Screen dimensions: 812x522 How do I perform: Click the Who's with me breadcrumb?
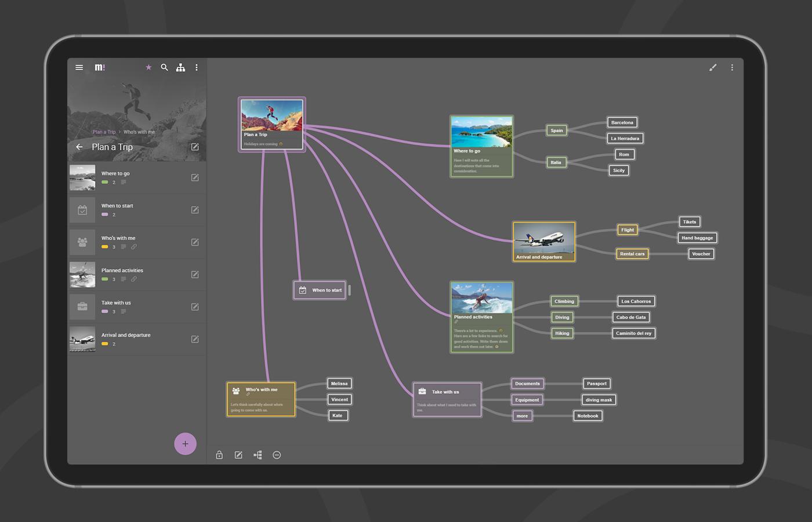click(x=139, y=132)
